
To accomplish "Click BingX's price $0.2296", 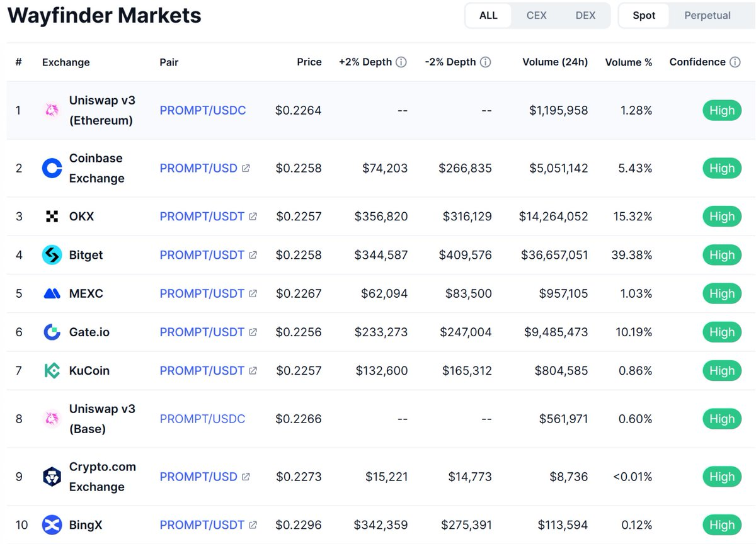I will 299,524.
